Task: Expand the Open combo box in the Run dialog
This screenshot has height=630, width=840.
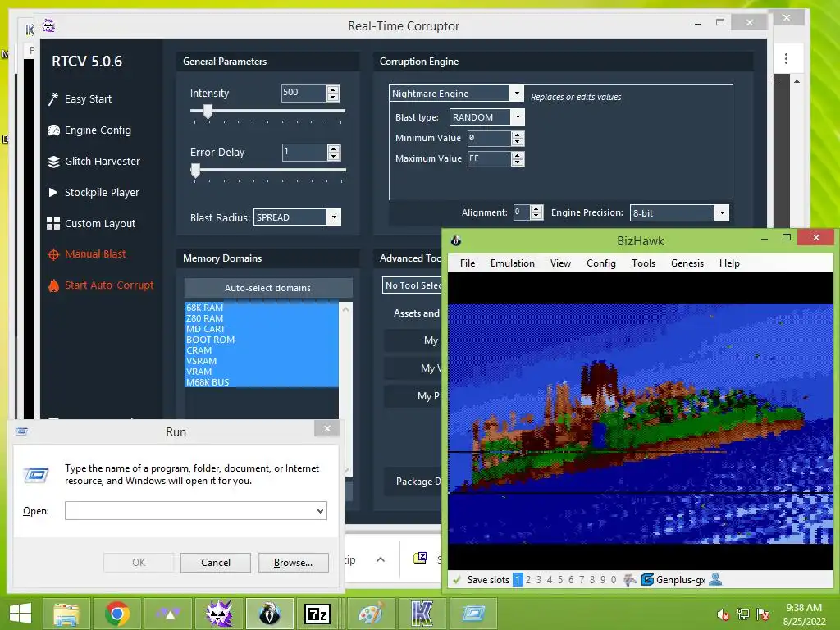Action: [321, 510]
